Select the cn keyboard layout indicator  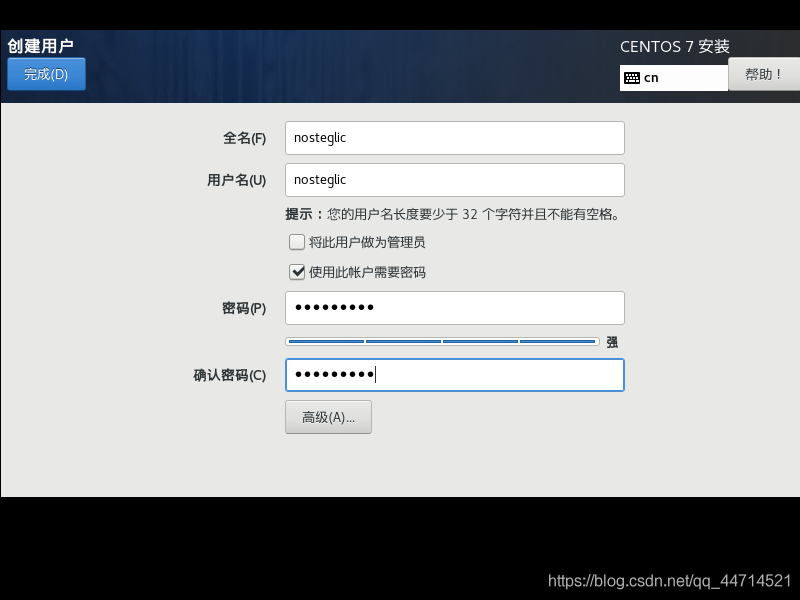(x=673, y=78)
